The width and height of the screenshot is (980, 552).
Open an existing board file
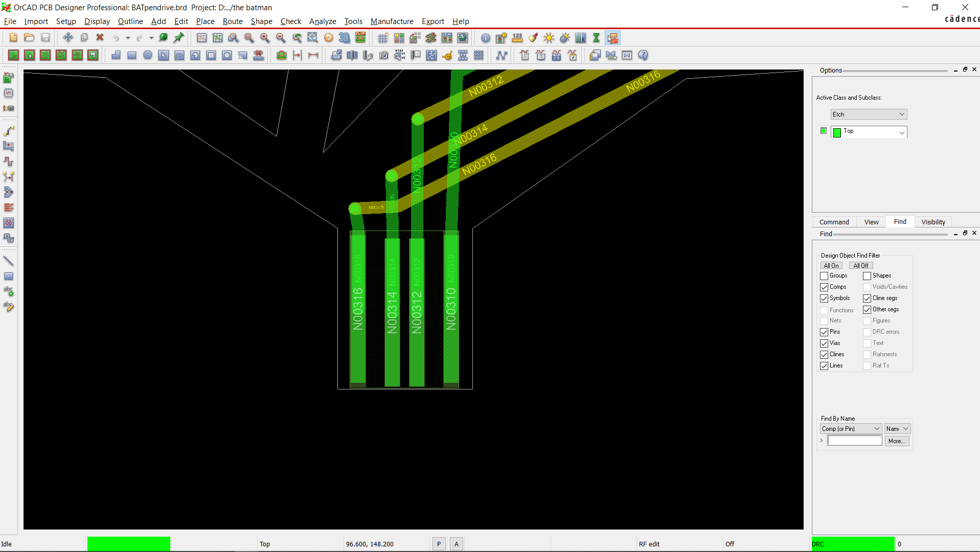[30, 38]
